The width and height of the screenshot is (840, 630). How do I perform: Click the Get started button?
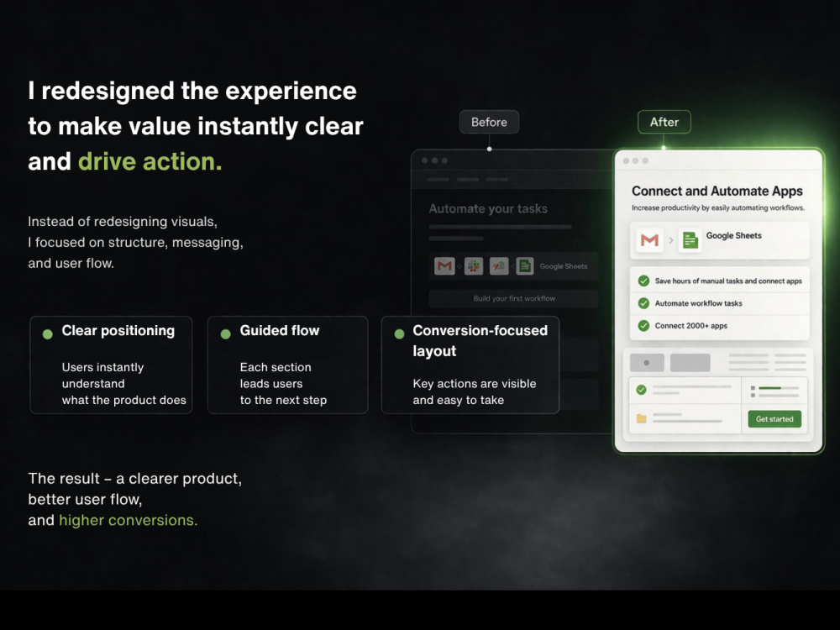[774, 419]
